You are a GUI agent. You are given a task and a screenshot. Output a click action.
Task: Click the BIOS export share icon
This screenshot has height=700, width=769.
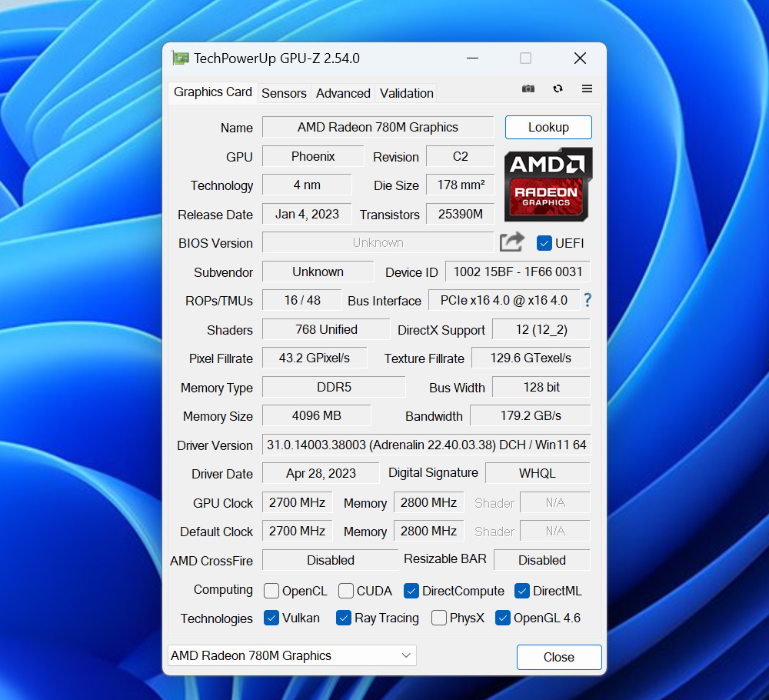511,242
